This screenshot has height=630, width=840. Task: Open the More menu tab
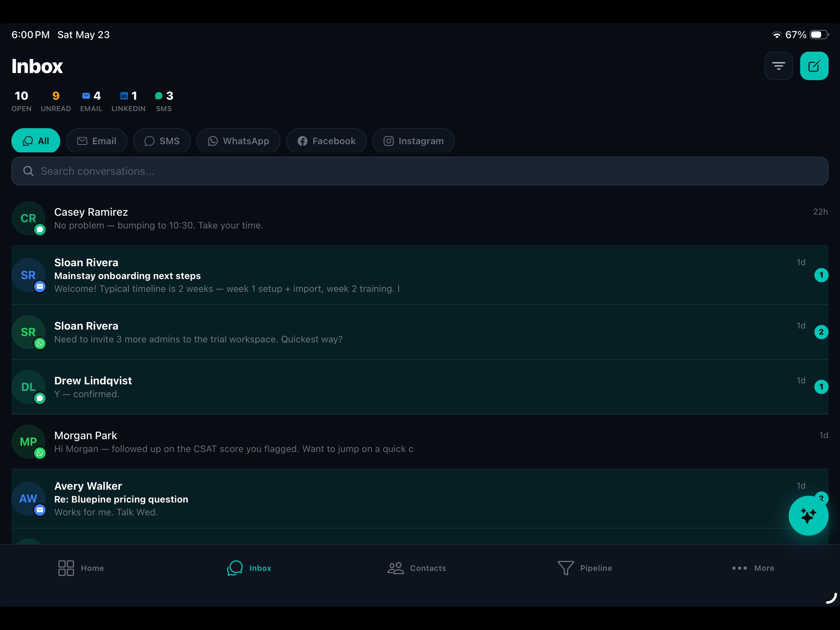pyautogui.click(x=753, y=568)
